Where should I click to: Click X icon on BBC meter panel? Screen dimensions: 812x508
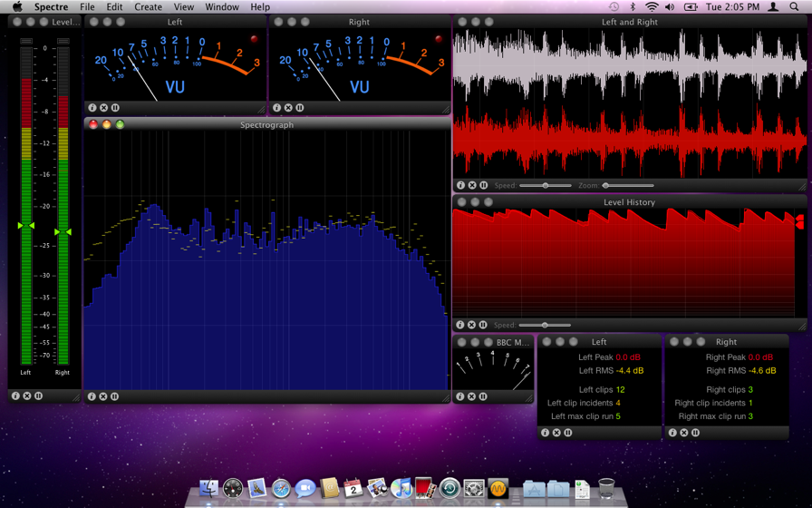pos(471,396)
